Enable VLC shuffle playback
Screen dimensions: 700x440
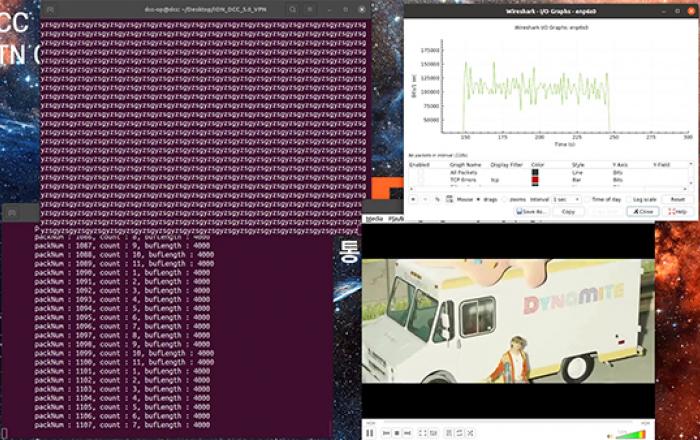[x=470, y=433]
